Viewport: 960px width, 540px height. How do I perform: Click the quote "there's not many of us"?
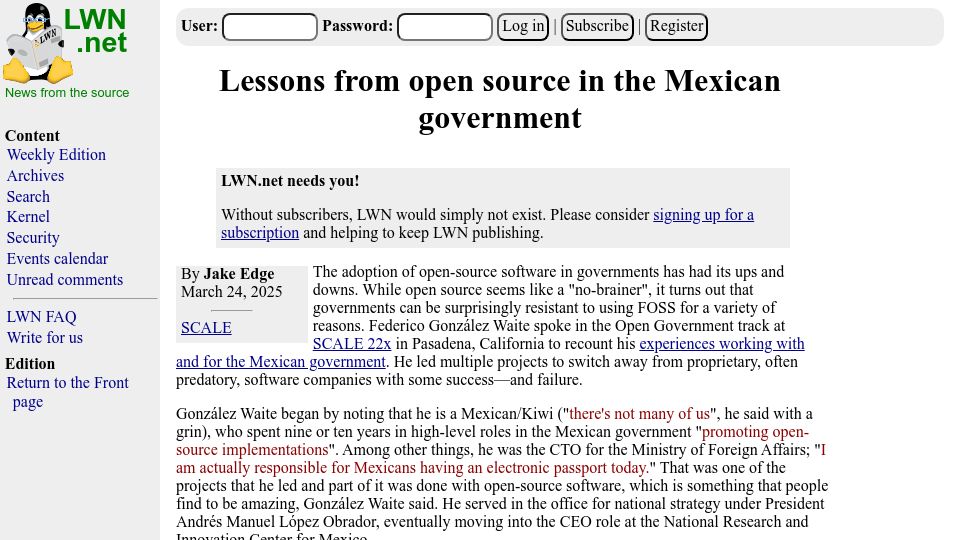pos(640,414)
